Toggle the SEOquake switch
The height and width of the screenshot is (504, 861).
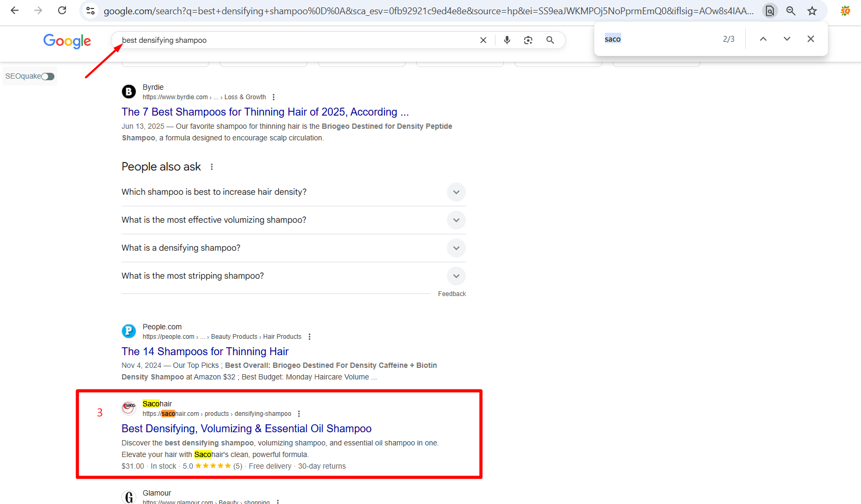tap(48, 77)
